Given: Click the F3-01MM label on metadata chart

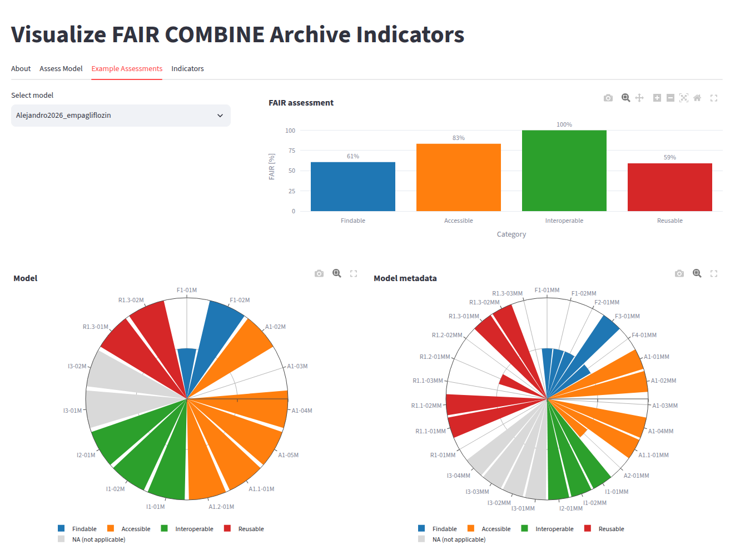Looking at the screenshot, I should pyautogui.click(x=627, y=316).
